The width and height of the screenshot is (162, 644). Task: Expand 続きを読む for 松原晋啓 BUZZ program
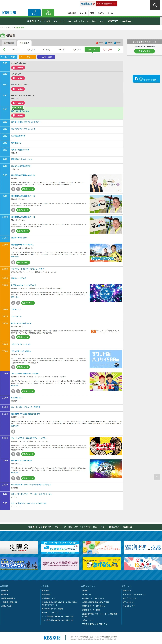tap(15, 426)
